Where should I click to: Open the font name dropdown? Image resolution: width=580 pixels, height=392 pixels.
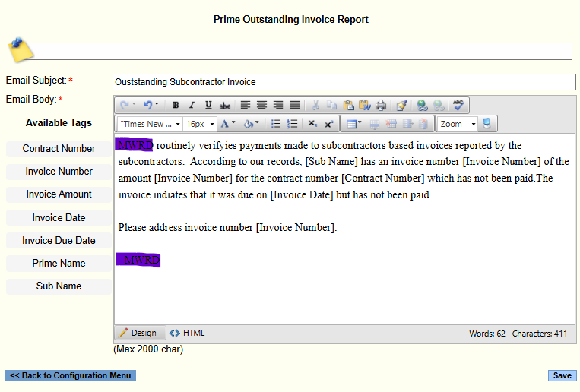click(x=150, y=124)
